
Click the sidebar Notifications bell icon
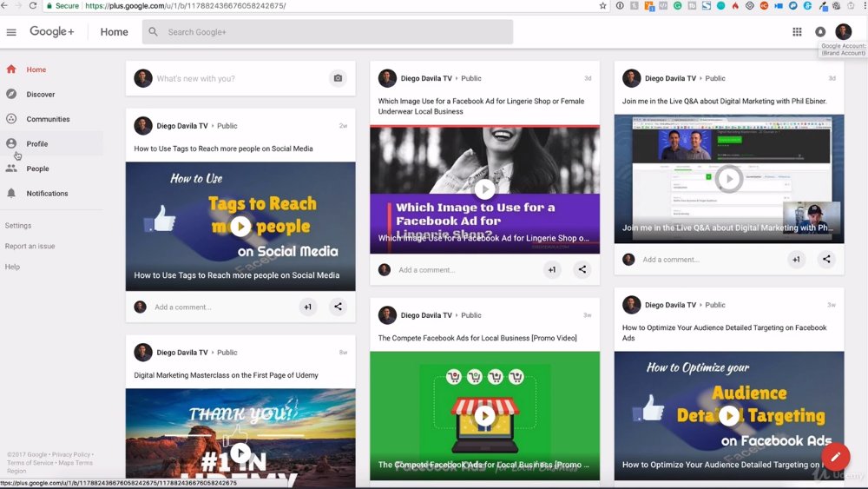coord(11,194)
